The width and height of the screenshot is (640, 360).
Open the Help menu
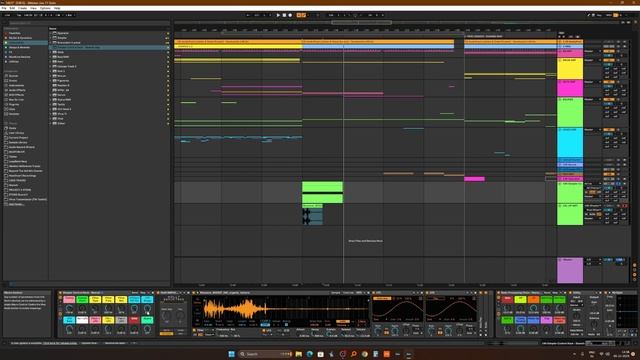pyautogui.click(x=57, y=8)
